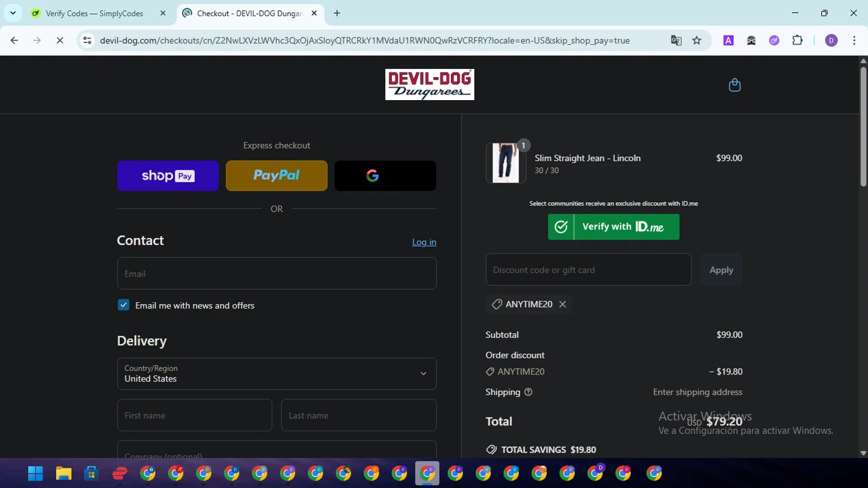Focus the First name field
Screen dimensions: 868x488
[x=194, y=415]
